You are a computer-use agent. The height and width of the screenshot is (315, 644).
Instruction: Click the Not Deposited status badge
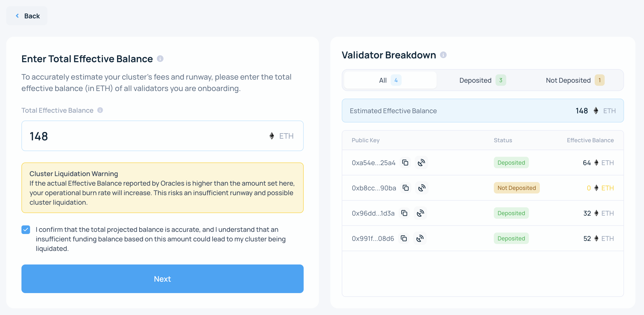pos(516,188)
